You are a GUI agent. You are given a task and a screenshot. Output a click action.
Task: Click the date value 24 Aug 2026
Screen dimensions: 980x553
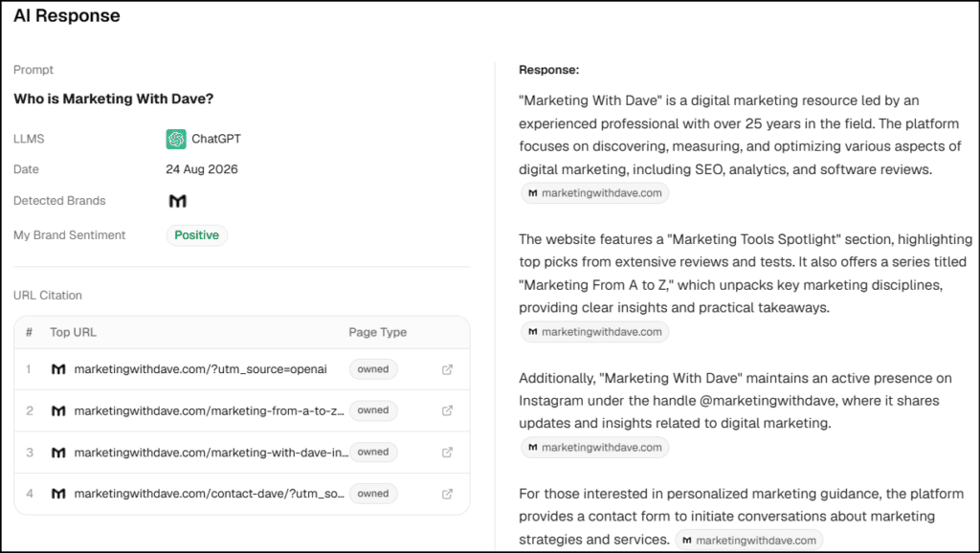[202, 169]
